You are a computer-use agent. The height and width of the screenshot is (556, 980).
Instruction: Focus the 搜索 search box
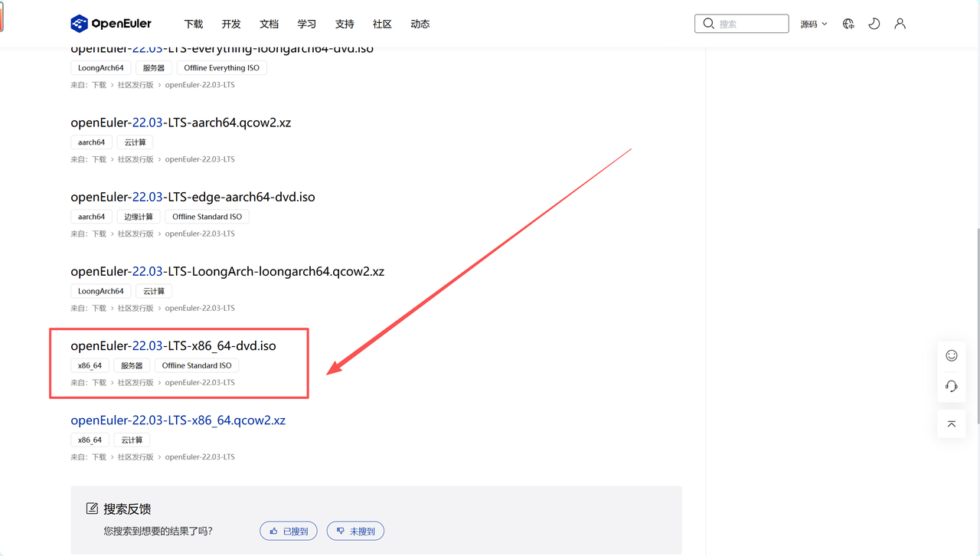coord(741,24)
